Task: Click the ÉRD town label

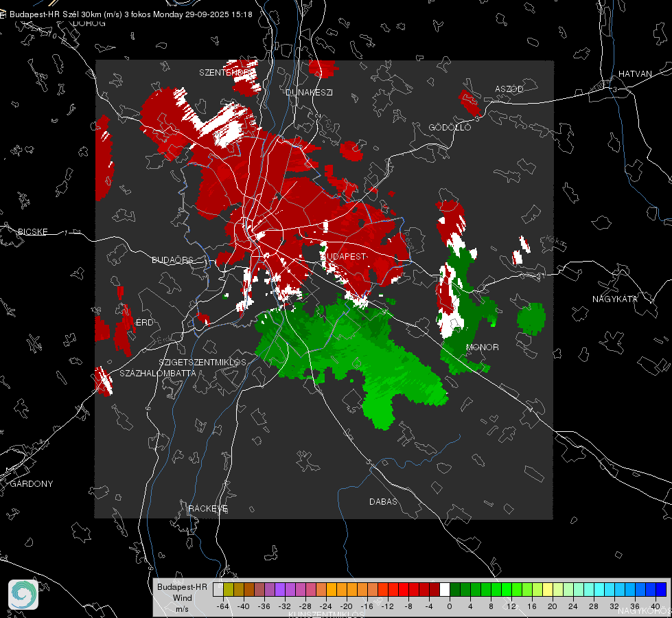Action: 144,323
